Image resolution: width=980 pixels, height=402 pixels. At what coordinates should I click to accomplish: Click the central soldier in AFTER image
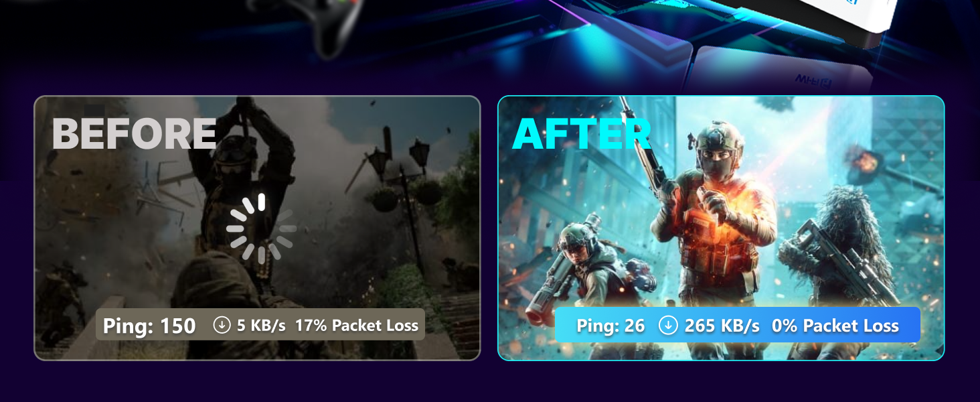tap(710, 214)
